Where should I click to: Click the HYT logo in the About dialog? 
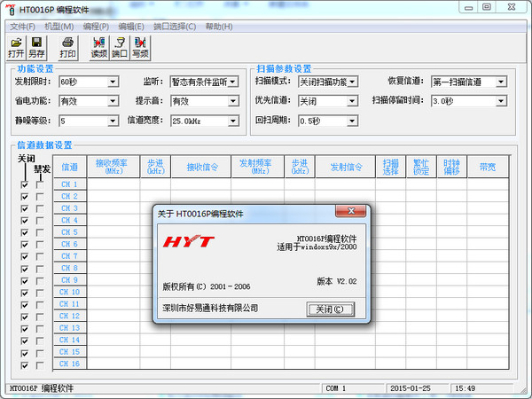pos(187,242)
